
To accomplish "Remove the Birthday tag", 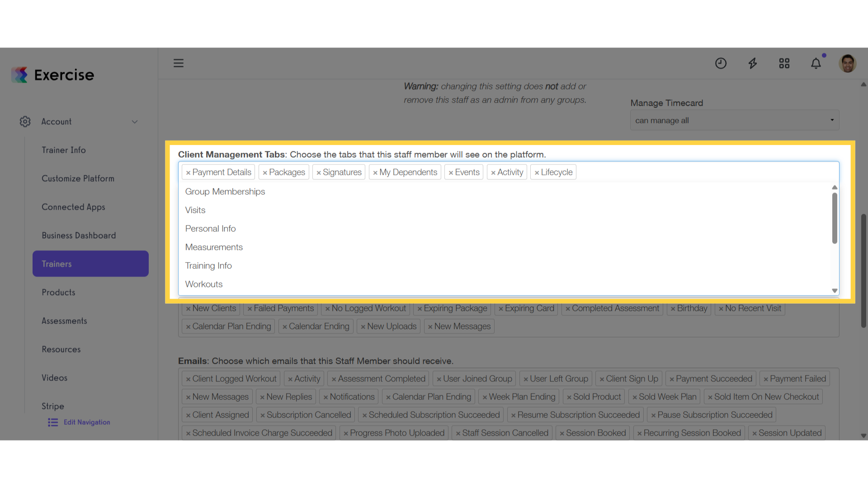I will click(x=673, y=309).
